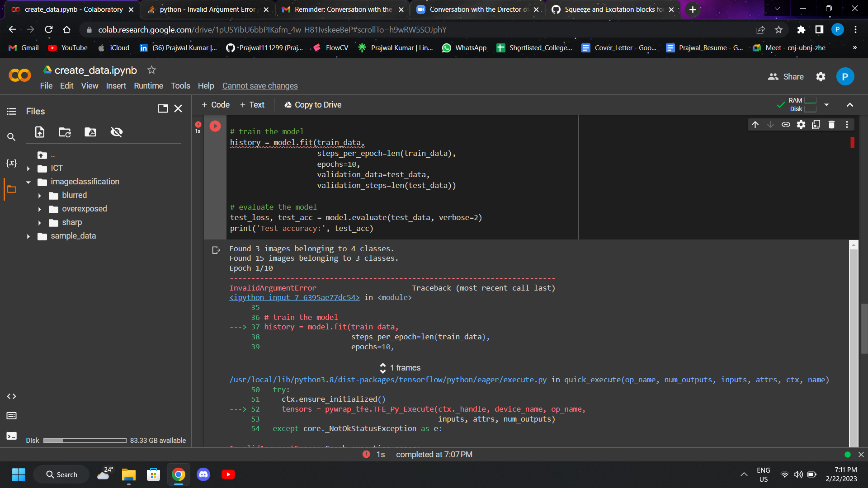Click Copy to Drive button
868x488 pixels.
tap(313, 105)
